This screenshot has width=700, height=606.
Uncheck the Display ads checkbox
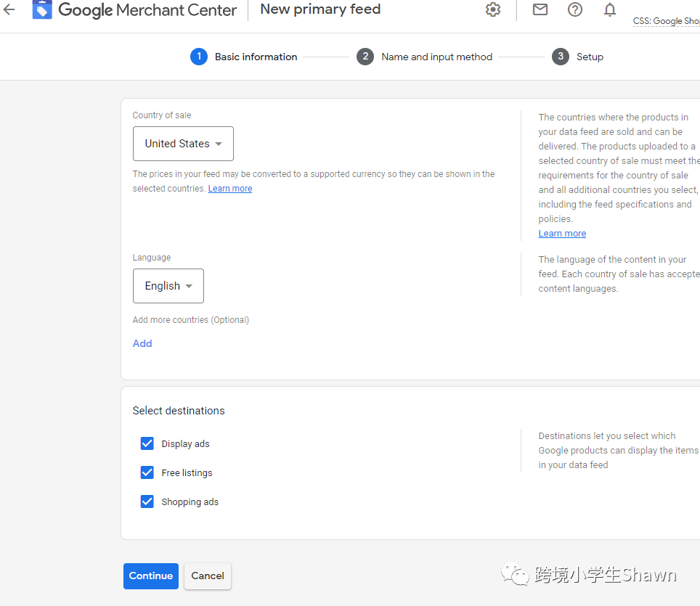(x=147, y=443)
